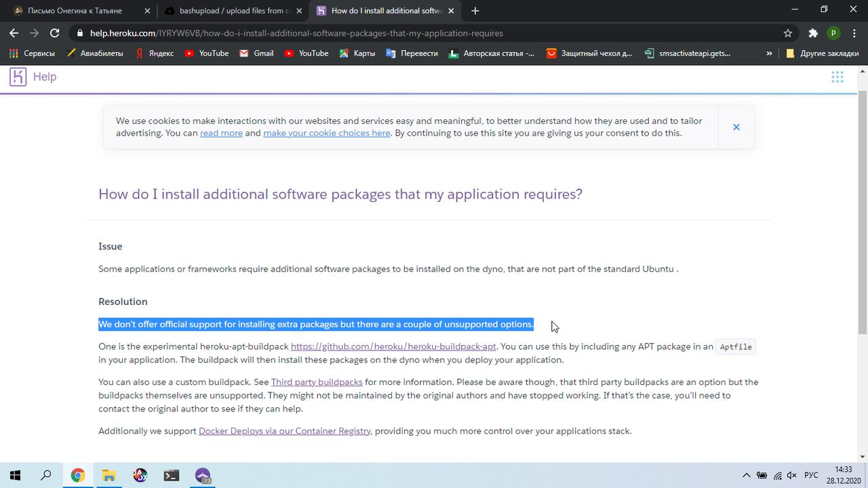
Task: Open Chrome's three-dot menu
Action: tap(854, 33)
